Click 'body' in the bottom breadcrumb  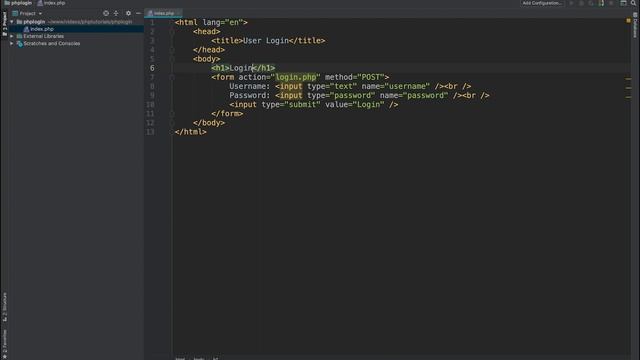point(199,358)
